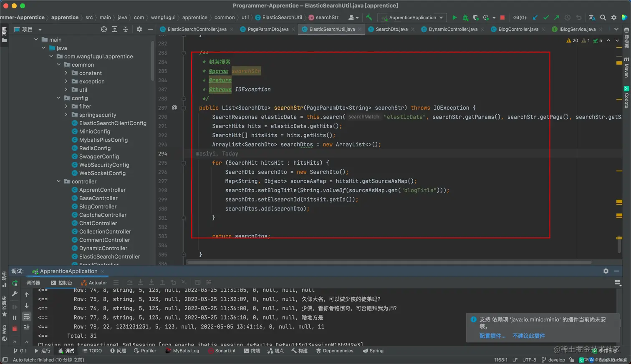Open the ApprenticeApplication run configuration dropdown

412,18
